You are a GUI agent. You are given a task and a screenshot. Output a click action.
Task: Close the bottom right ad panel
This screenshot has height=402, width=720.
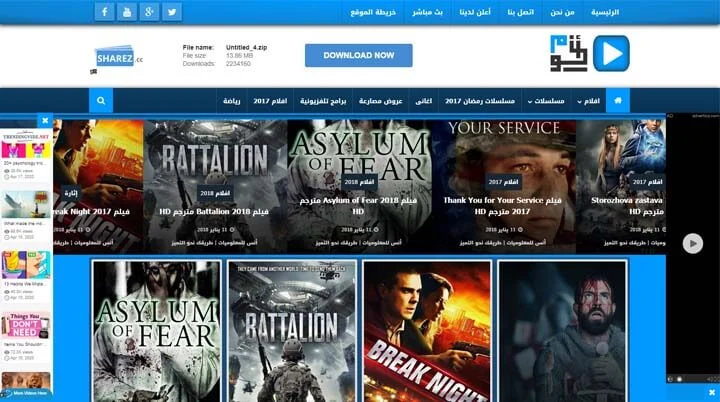712,393
